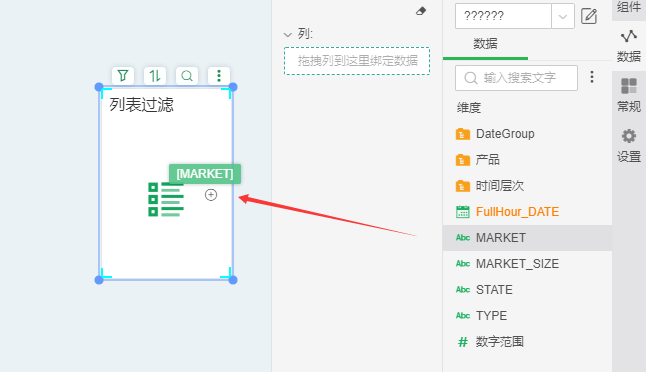Open the 数据 side panel tab

point(629,46)
